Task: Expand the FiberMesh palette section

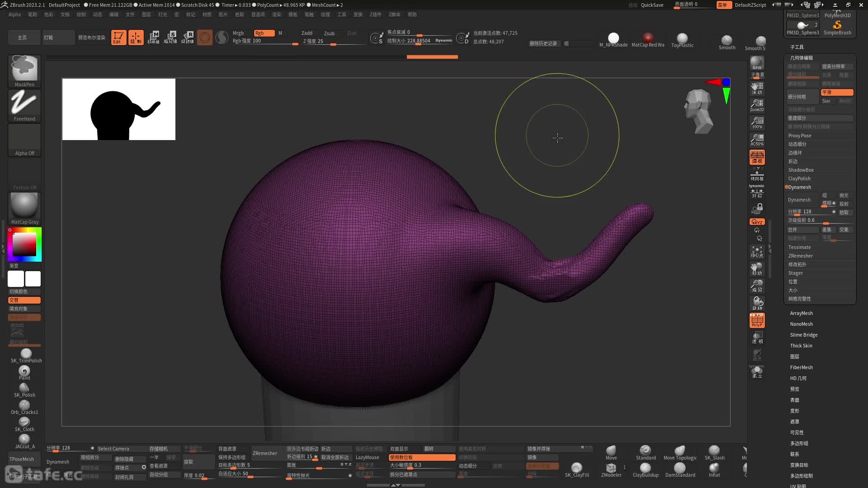Action: tap(801, 367)
